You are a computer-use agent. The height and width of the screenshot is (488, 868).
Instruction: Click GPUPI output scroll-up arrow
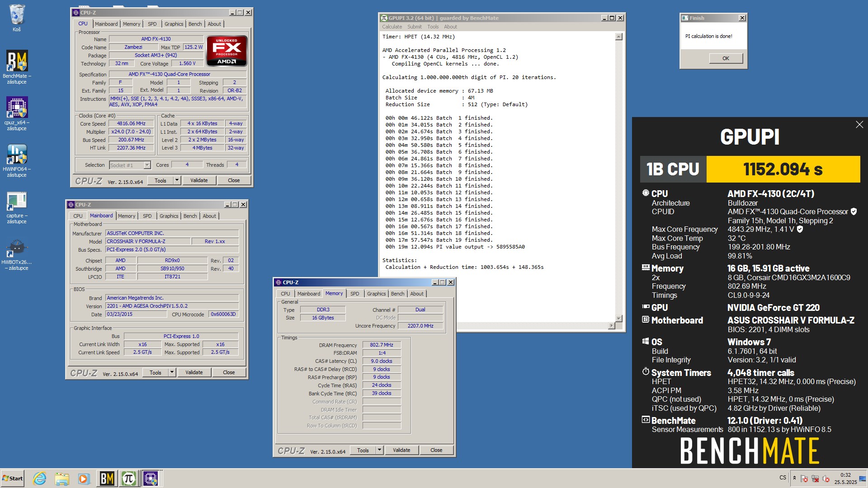[x=619, y=37]
